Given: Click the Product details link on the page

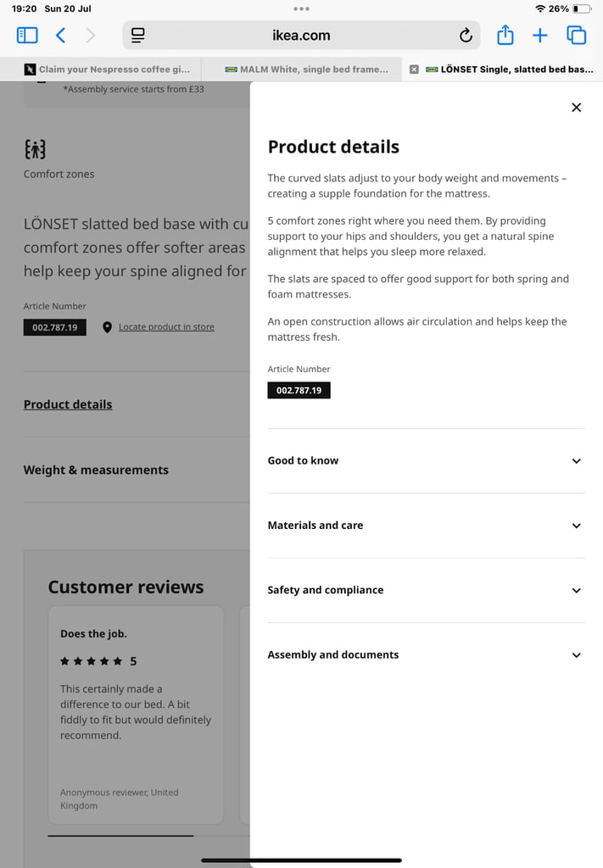Looking at the screenshot, I should [x=68, y=404].
